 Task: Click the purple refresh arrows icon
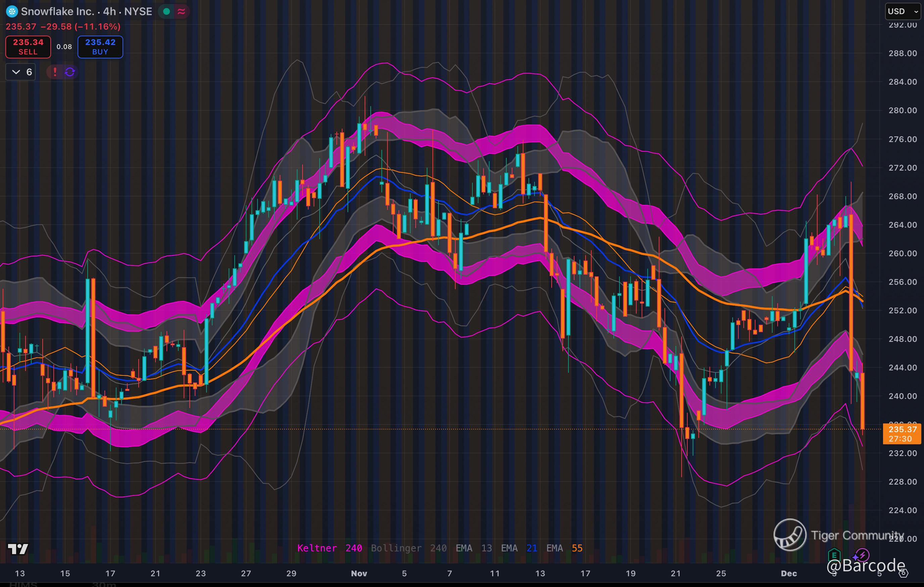click(70, 72)
